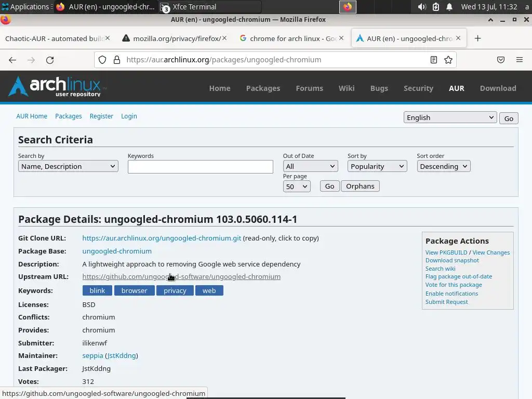
Task: Expand the Search by dropdown
Action: pyautogui.click(x=68, y=166)
